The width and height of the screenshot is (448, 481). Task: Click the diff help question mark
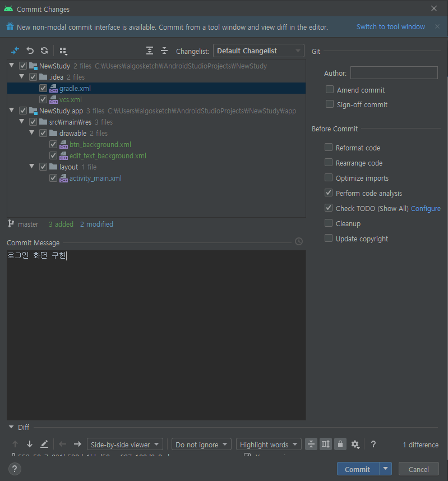point(373,444)
